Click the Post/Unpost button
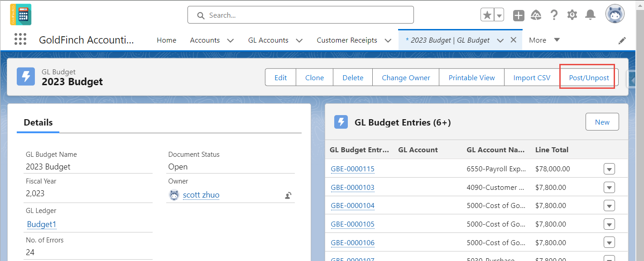This screenshot has height=261, width=644. (x=589, y=77)
